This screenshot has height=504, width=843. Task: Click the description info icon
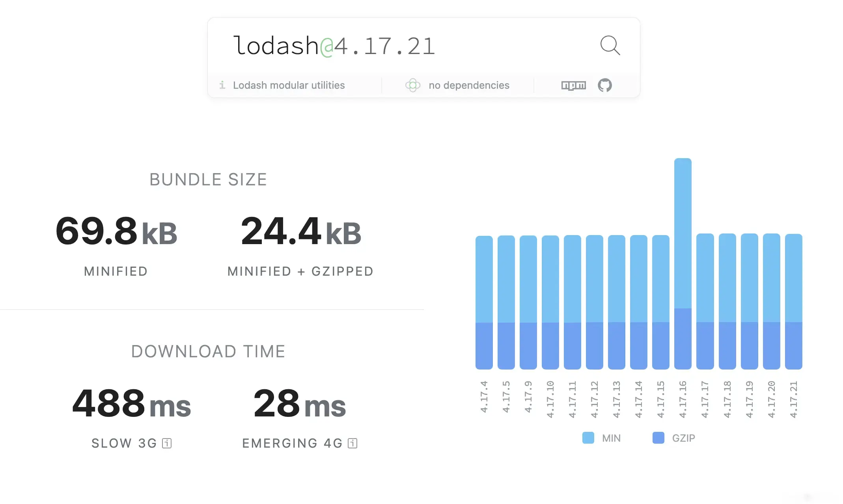click(x=222, y=85)
